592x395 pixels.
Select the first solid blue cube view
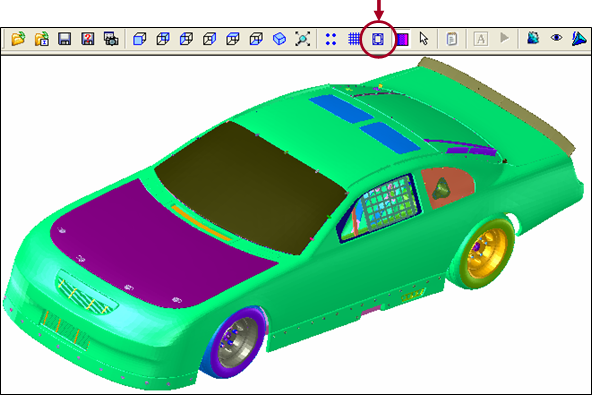tap(139, 39)
